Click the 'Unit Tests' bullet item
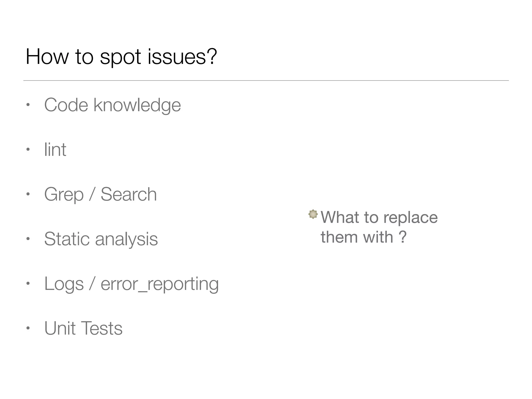 (83, 328)
